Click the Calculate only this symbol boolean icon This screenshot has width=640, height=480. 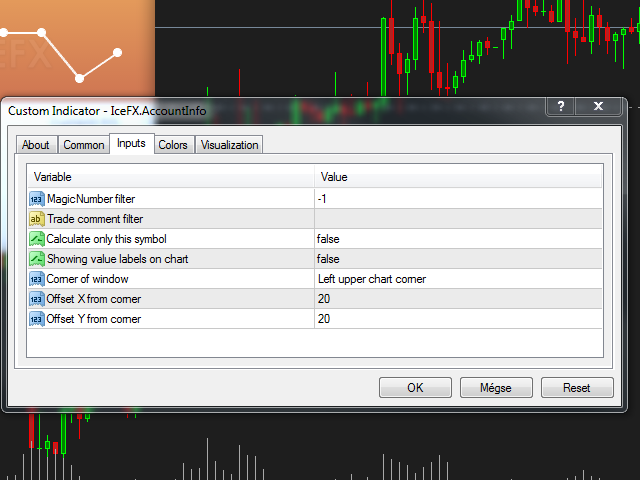[37, 239]
